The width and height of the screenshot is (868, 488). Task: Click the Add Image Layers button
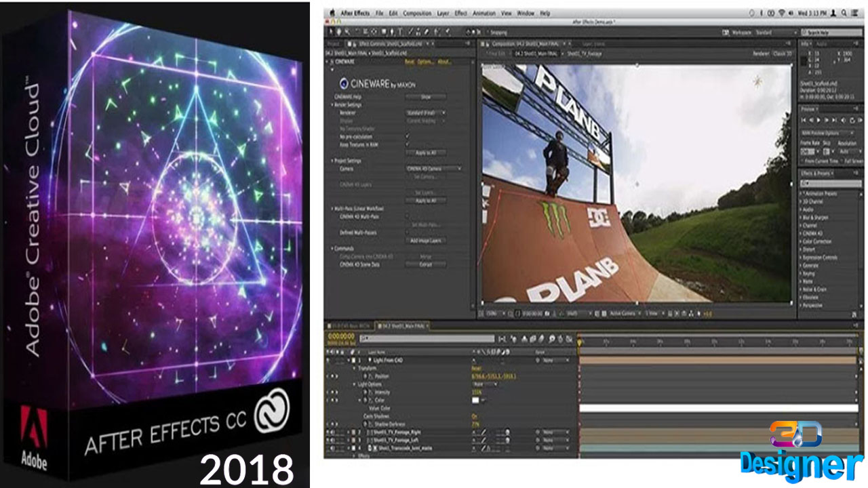[x=426, y=241]
